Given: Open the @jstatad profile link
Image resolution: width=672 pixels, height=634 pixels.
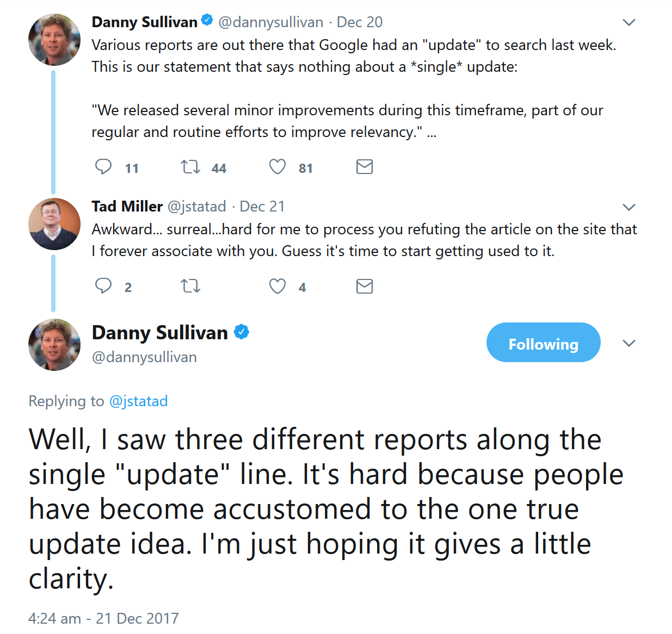Looking at the screenshot, I should click(x=139, y=401).
